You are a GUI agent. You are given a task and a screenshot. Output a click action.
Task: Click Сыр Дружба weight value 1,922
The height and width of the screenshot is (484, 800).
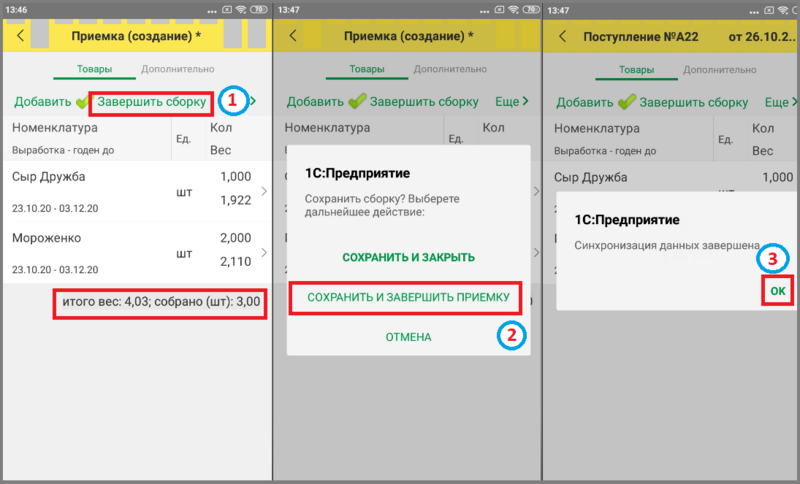(236, 200)
